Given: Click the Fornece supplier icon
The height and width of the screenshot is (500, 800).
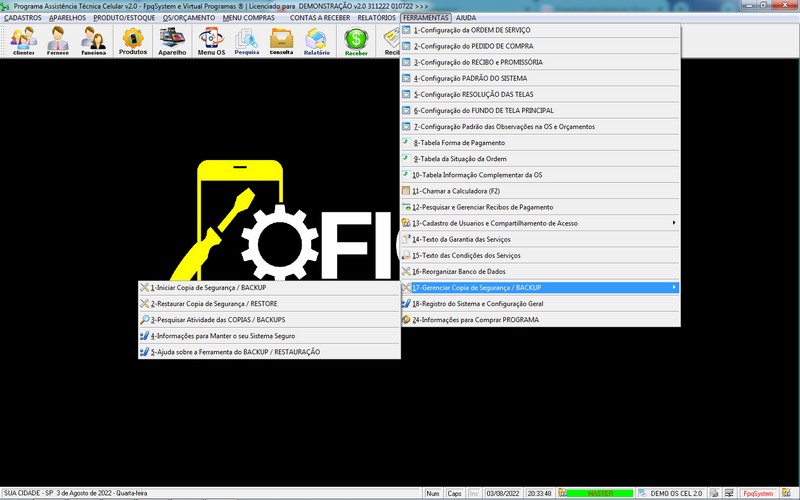Looking at the screenshot, I should (x=58, y=41).
